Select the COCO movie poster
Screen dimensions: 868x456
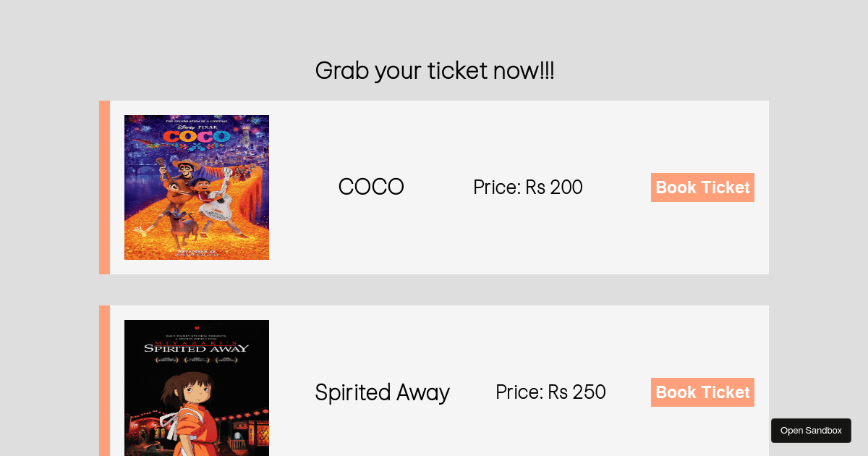pos(197,187)
